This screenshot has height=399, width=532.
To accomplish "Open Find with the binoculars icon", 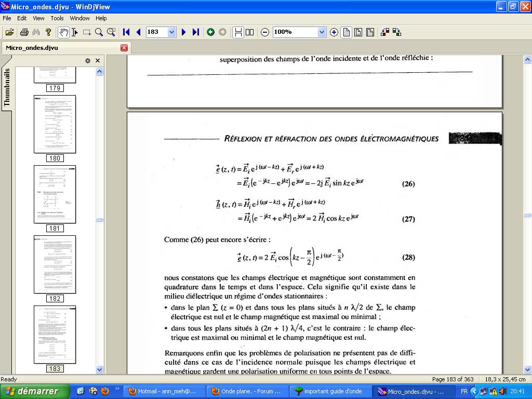I will tap(36, 32).
